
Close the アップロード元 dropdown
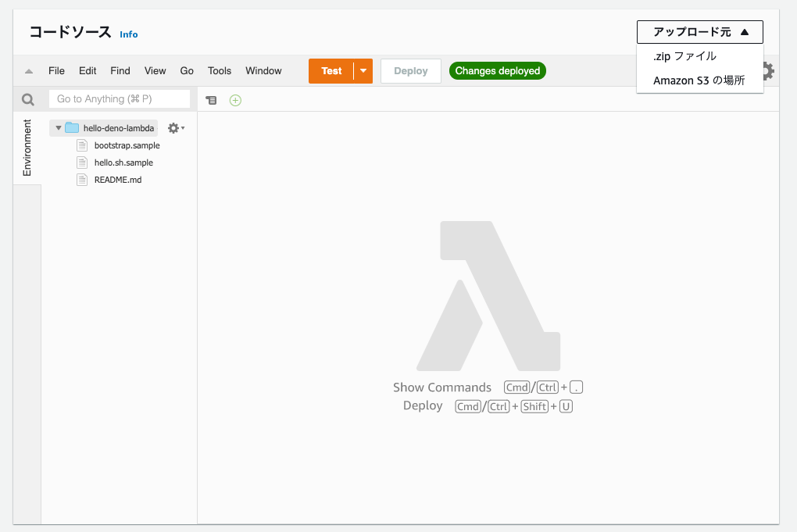click(700, 32)
